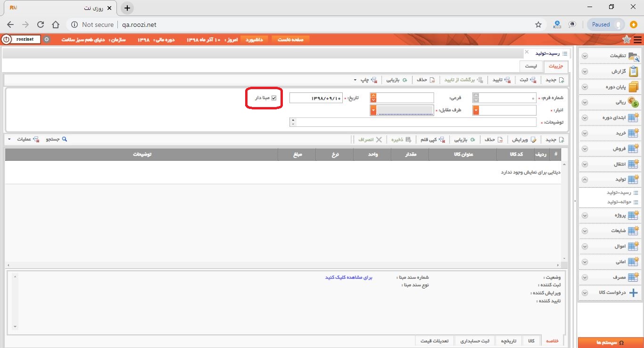Open the تنظیمات settings folder icon
The width and height of the screenshot is (644, 348).
634,56
